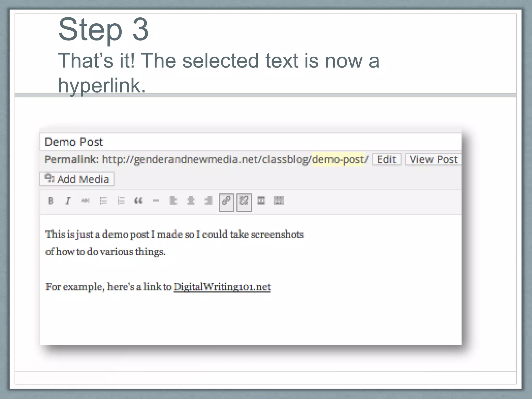
Task: Click the Add Media button
Action: click(x=77, y=179)
